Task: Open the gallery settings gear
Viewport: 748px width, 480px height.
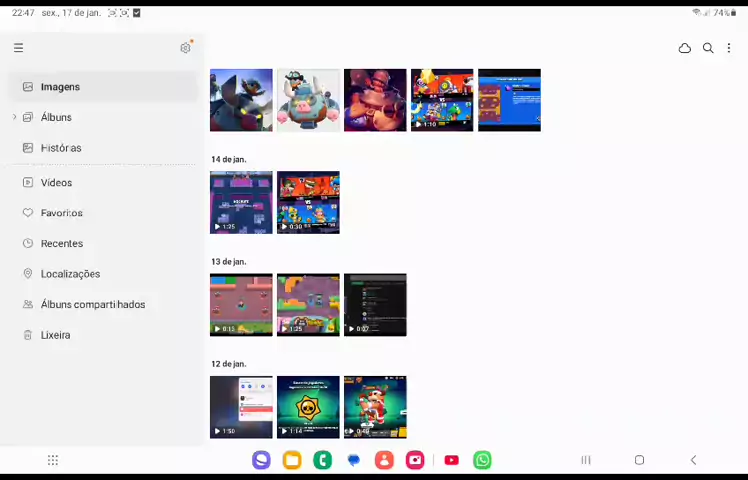Action: [x=185, y=48]
